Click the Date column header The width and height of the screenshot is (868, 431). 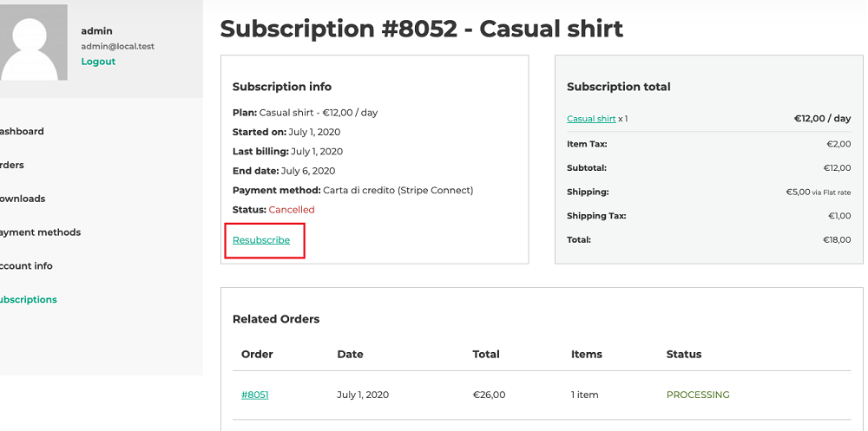350,354
